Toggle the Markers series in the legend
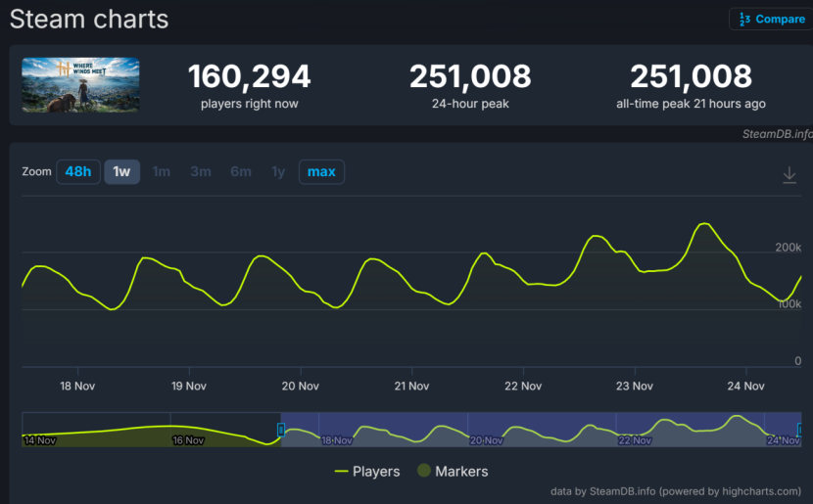 (x=452, y=472)
